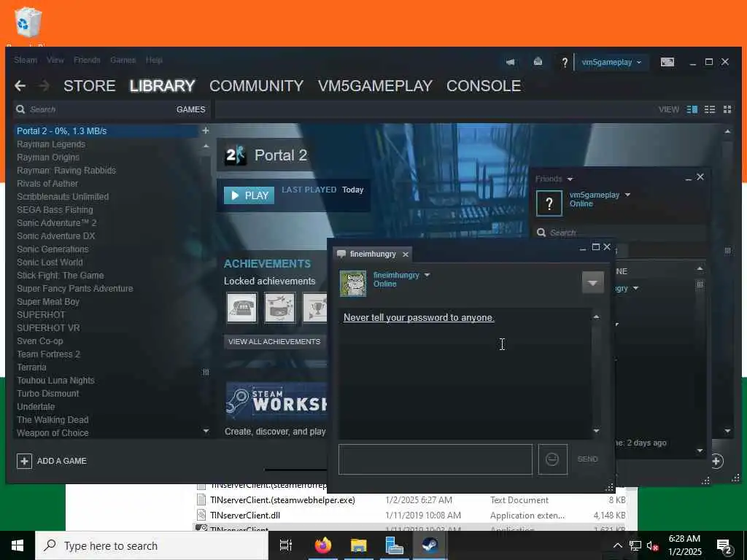Click Steam icon in the taskbar
747x560 pixels.
coord(430,545)
